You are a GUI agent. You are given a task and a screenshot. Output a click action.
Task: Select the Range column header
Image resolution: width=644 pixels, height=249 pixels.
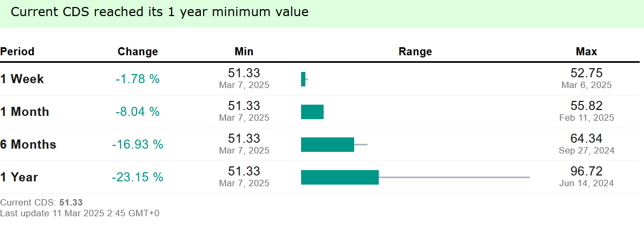(415, 52)
